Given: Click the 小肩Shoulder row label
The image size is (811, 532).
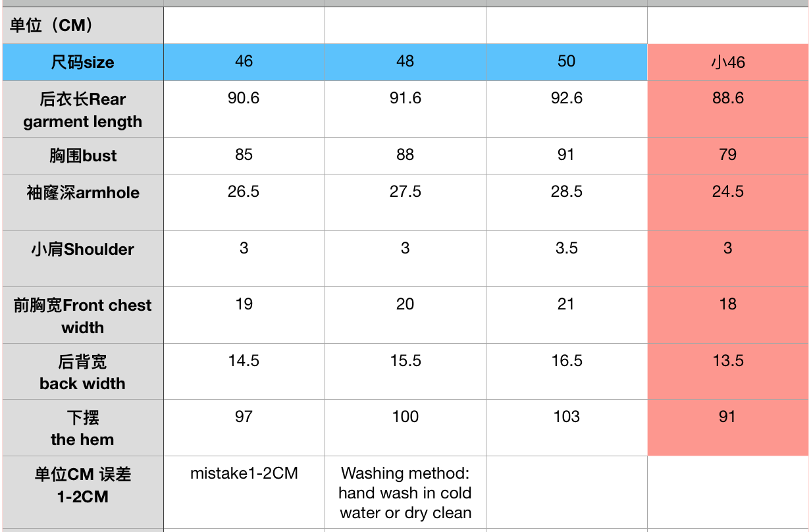Looking at the screenshot, I should tap(82, 250).
